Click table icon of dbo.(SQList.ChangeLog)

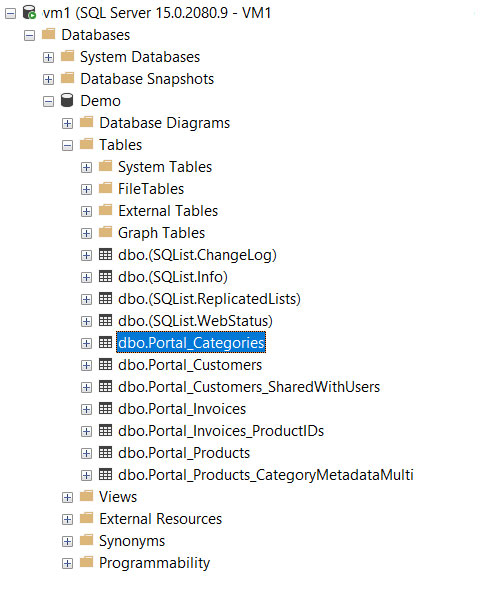pos(105,254)
